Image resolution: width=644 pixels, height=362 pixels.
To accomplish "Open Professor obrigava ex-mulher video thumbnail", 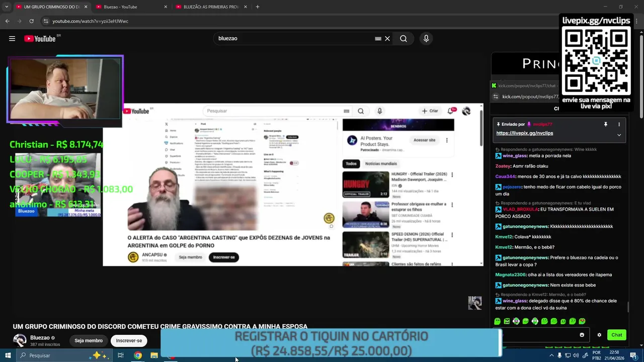I will pyautogui.click(x=366, y=215).
